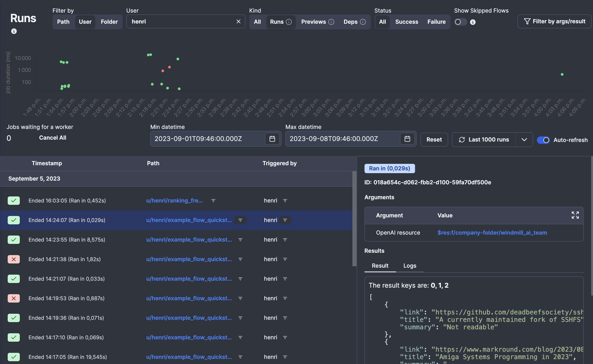Filter by Folder option
The image size is (593, 364).
point(109,22)
